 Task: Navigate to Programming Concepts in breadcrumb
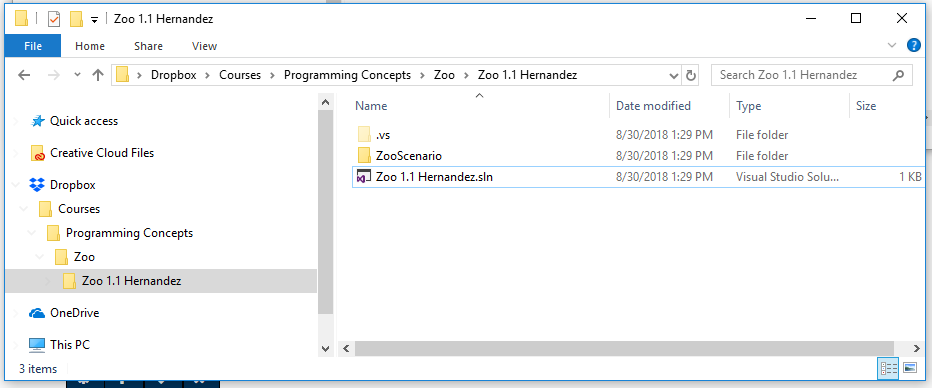tap(347, 75)
